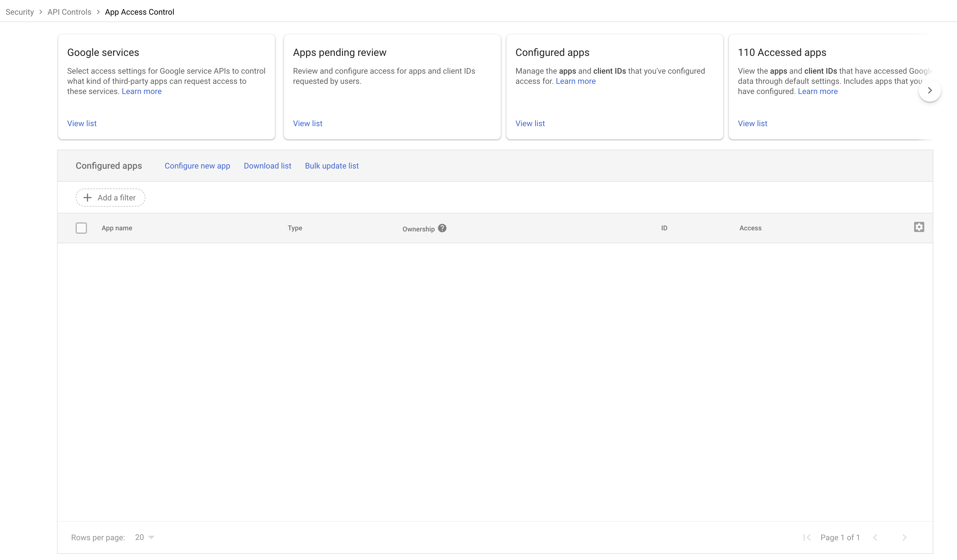957x560 pixels.
Task: Jump to first page using pagination icon
Action: (x=807, y=538)
